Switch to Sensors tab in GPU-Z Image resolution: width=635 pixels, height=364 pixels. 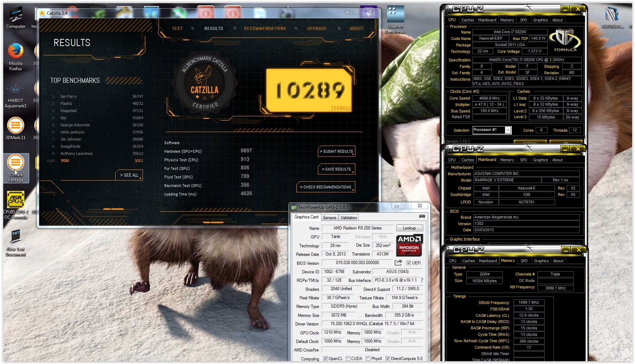pyautogui.click(x=329, y=218)
